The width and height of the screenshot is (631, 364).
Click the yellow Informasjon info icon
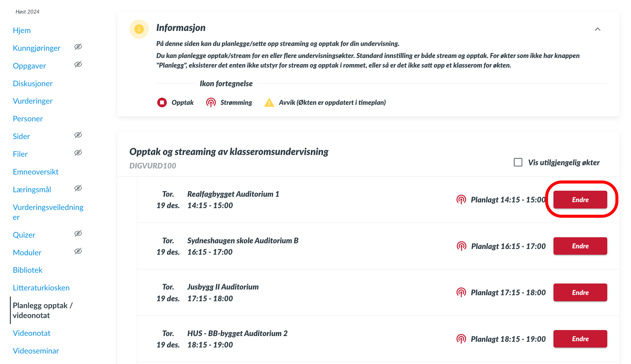pyautogui.click(x=139, y=29)
